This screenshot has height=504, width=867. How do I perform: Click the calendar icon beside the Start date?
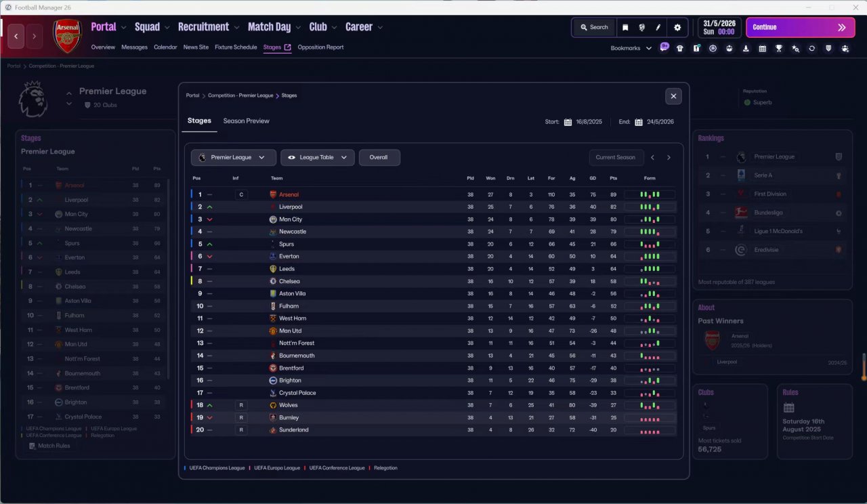point(568,123)
